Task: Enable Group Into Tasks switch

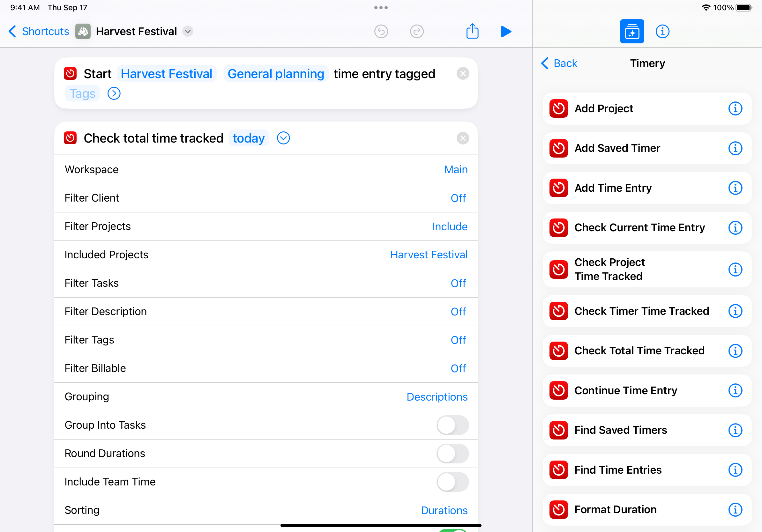Action: (452, 425)
